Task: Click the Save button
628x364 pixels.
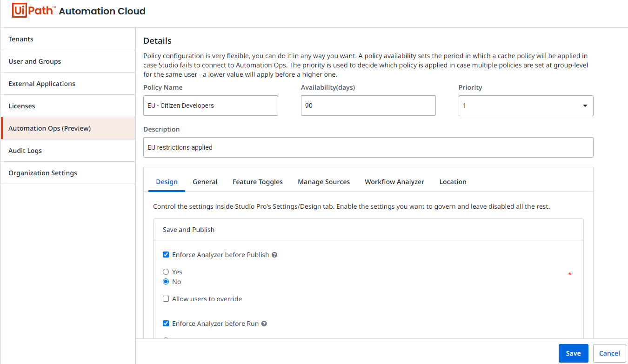Action: tap(573, 353)
